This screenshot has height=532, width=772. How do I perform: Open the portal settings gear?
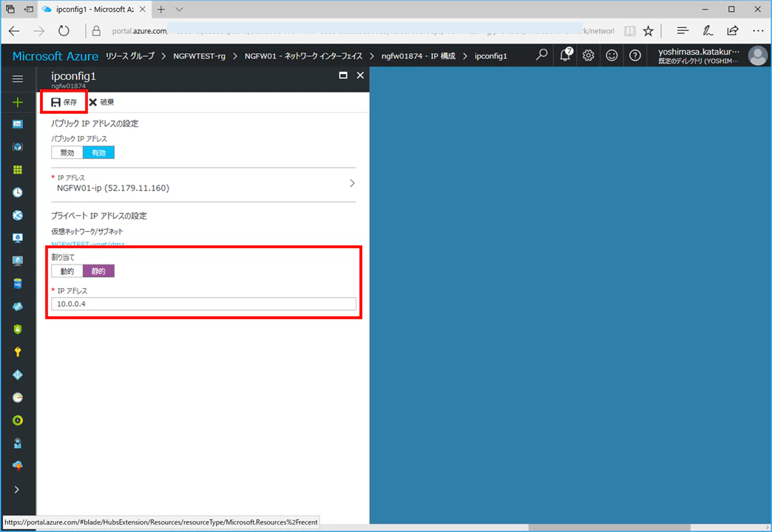589,55
